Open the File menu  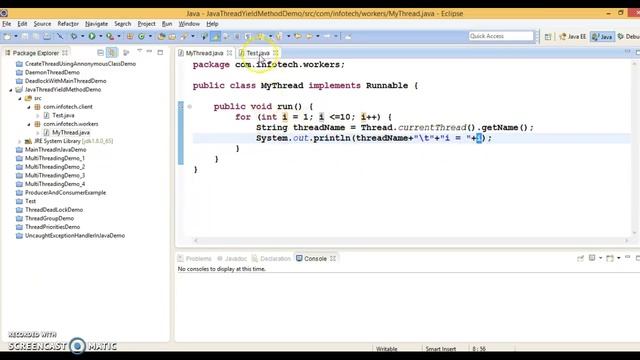[7, 24]
